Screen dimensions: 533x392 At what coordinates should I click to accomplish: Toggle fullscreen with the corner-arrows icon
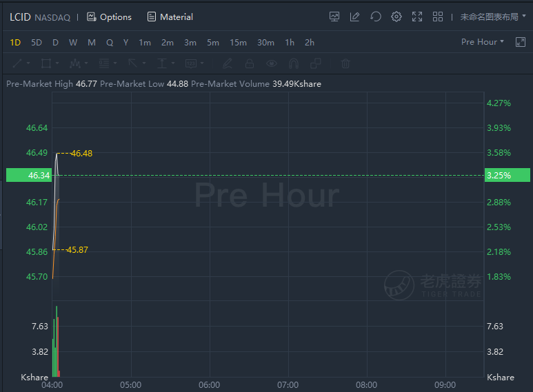[417, 17]
